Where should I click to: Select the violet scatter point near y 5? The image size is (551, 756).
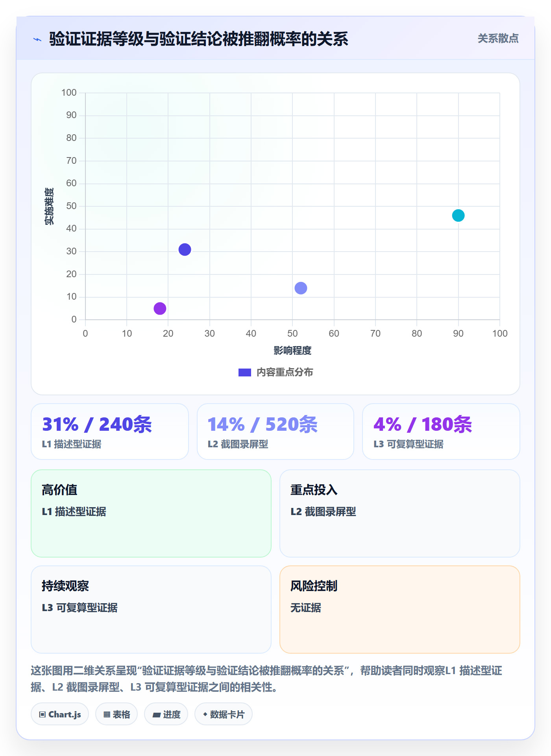(160, 308)
